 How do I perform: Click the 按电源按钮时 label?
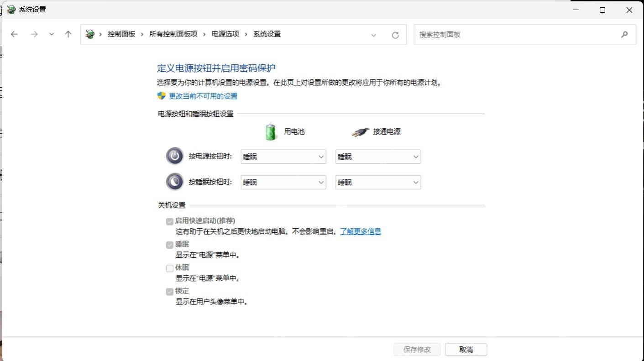click(210, 157)
